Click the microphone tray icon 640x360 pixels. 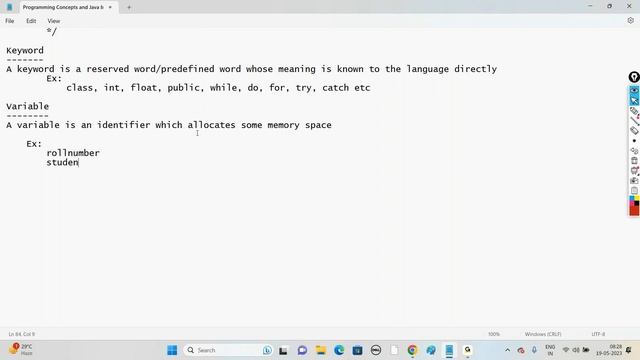[x=534, y=350]
